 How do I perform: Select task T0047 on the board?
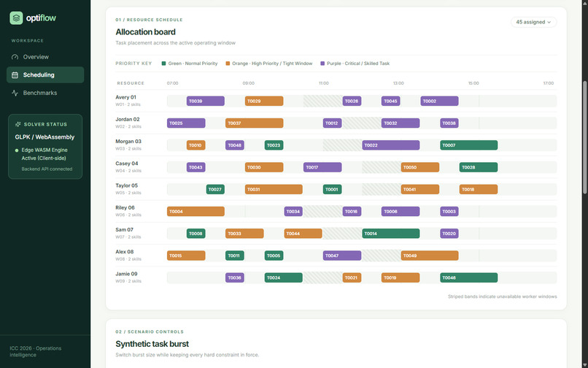pyautogui.click(x=342, y=256)
